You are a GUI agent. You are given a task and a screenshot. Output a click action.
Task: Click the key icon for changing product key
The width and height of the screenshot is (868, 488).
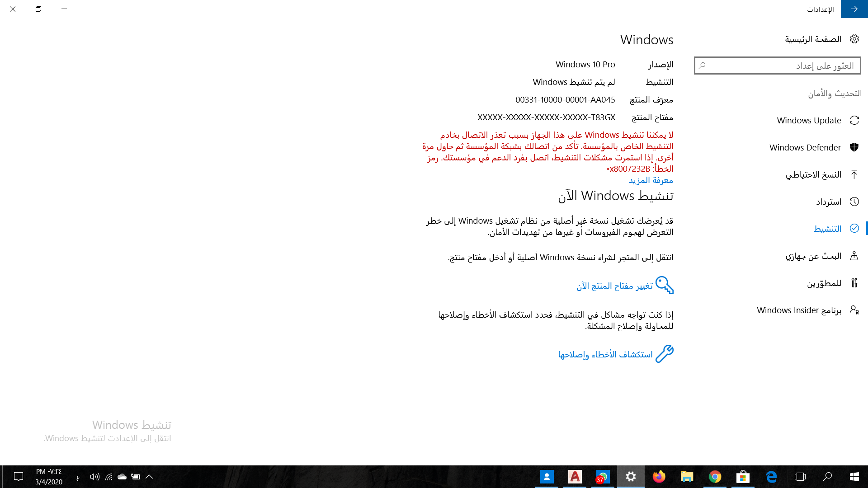click(665, 285)
